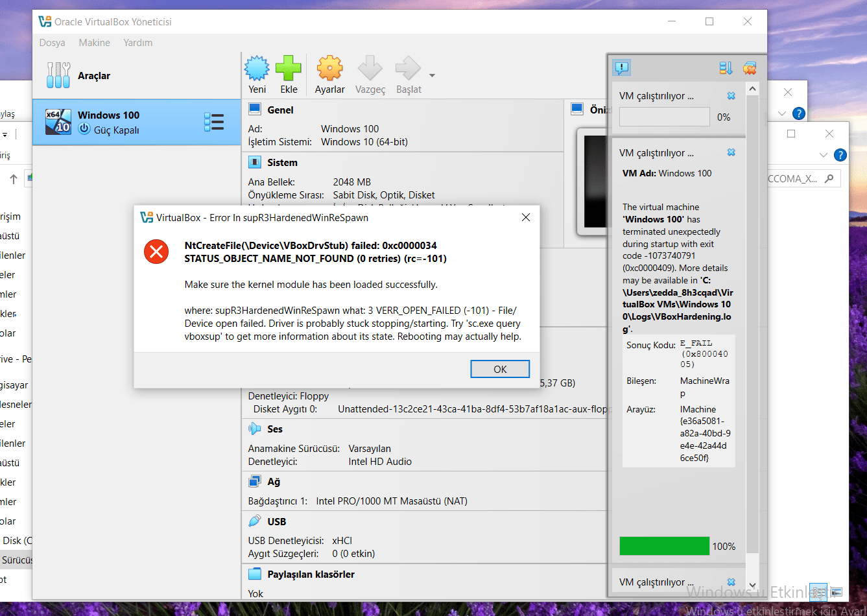Screen dimensions: 867x616
Task: Open the Yardım menu
Action: click(x=138, y=43)
